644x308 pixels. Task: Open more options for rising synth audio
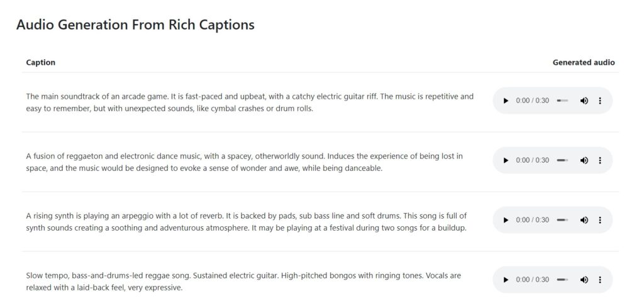coord(600,220)
